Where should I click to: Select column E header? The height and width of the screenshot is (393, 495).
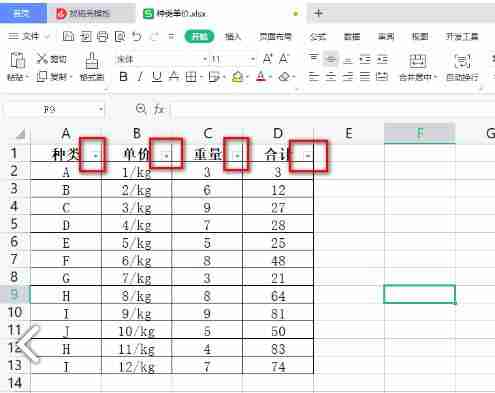(349, 133)
